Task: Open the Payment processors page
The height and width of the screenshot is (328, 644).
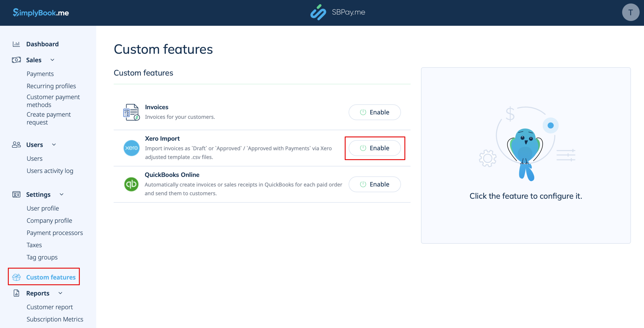Action: tap(54, 233)
